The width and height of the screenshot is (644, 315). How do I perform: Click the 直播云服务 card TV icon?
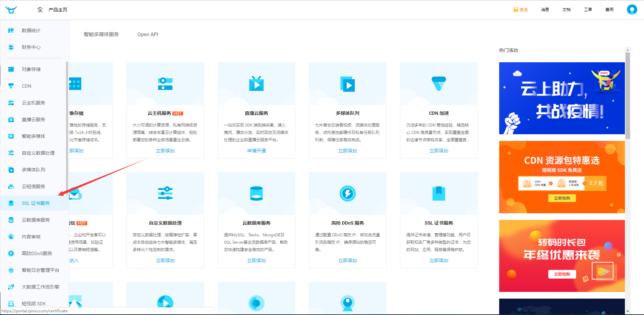click(256, 83)
